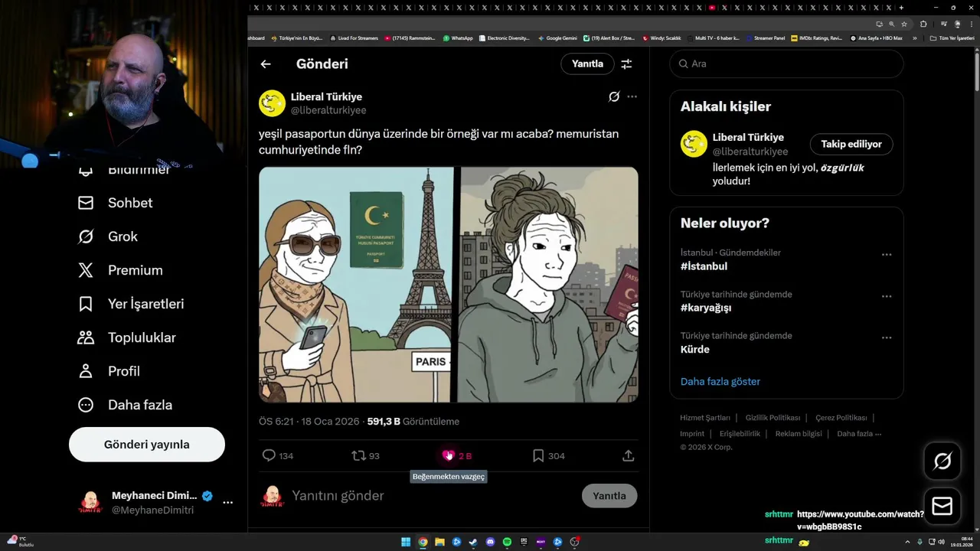
Task: Expand Daha fazla in the sidebar
Action: coord(125,405)
